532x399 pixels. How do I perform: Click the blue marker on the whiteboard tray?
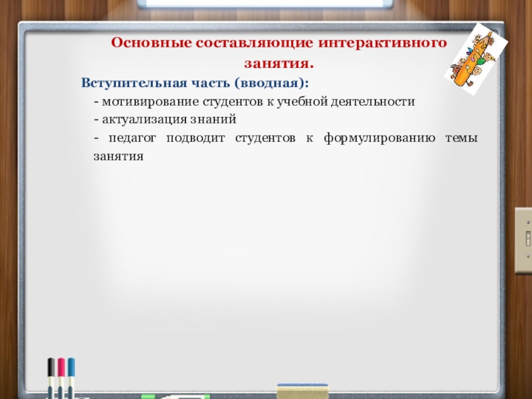[71, 378]
